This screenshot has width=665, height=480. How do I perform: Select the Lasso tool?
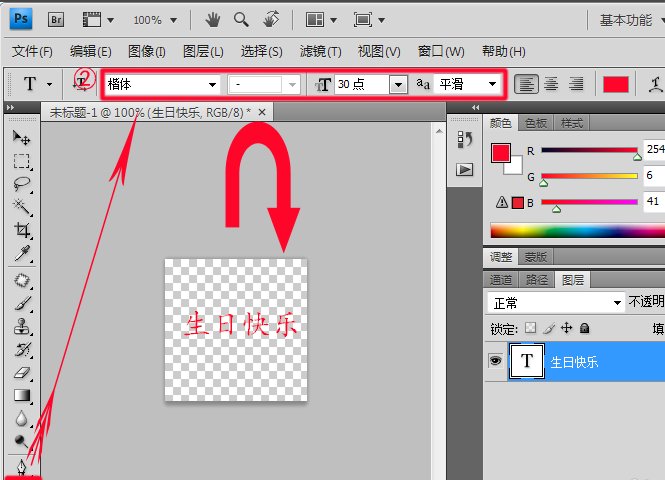point(21,184)
